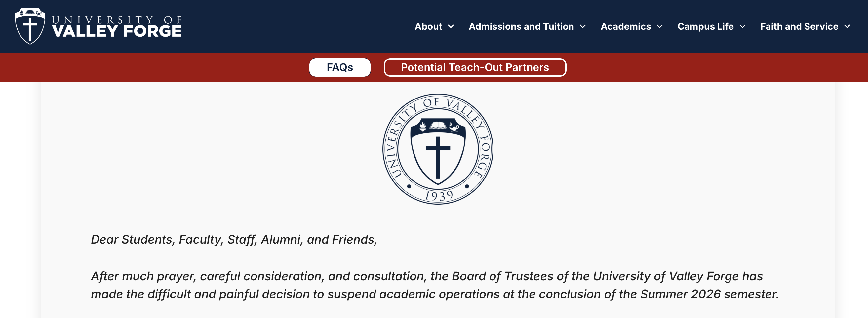Click the open book emblem on seal
This screenshot has width=868, height=318.
(438, 126)
